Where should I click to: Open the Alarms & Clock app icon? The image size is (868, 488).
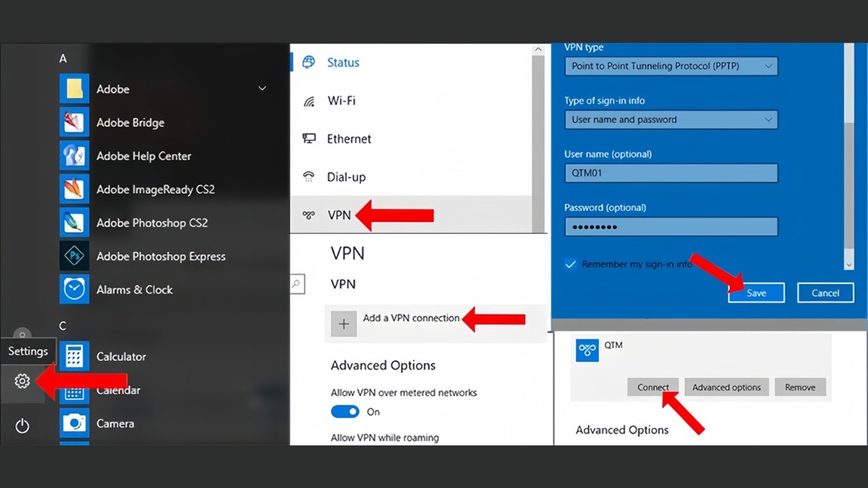tap(74, 289)
